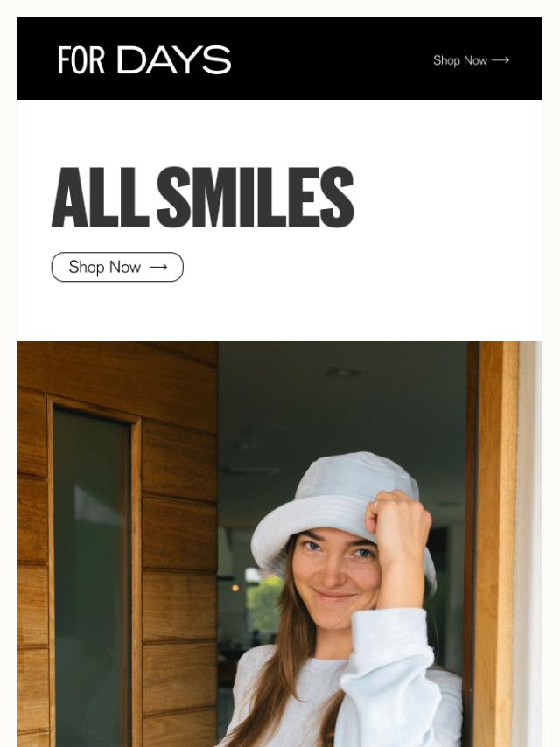560x747 pixels.
Task: Click the ALL SMILES headline
Action: click(x=202, y=197)
